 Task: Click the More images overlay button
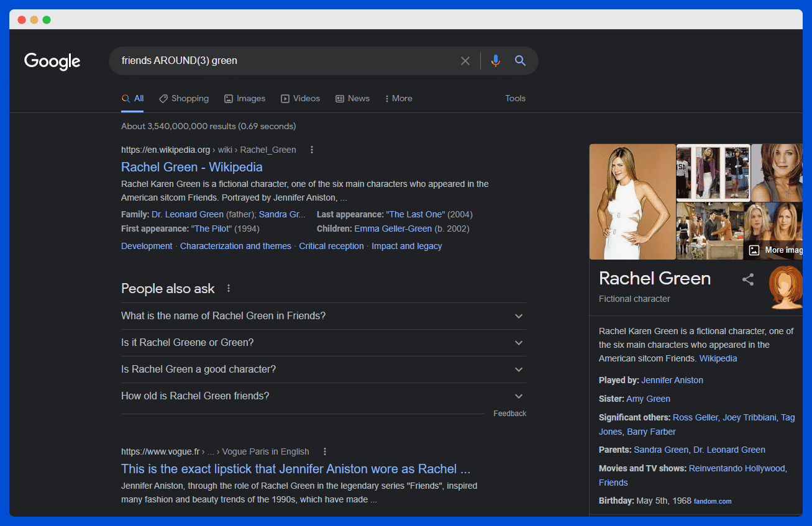pyautogui.click(x=775, y=250)
